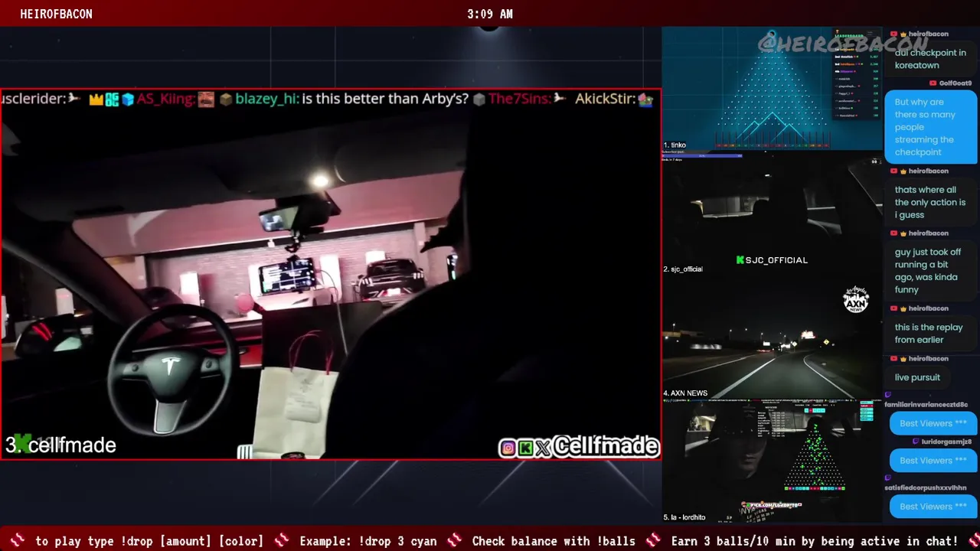Screen dimensions: 980x551
Task: Click the main Cellfmade stream video
Action: coord(330,274)
